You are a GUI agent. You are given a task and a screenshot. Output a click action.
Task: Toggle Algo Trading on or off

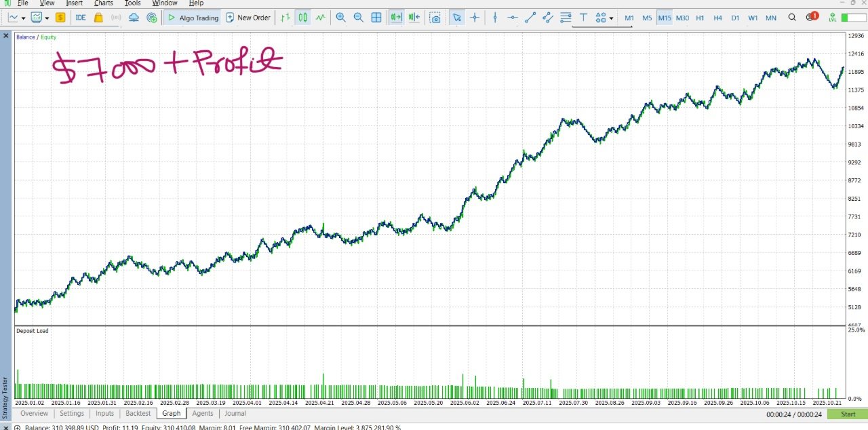(x=193, y=18)
